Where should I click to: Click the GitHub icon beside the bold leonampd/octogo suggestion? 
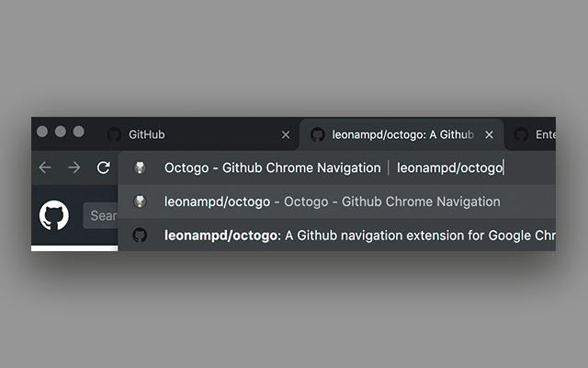tap(140, 236)
